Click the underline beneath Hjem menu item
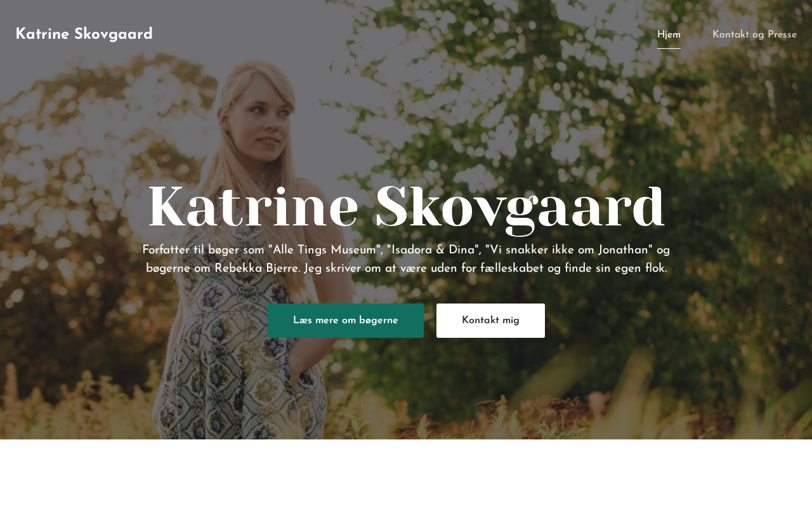Image resolution: width=812 pixels, height=508 pixels. [669, 48]
